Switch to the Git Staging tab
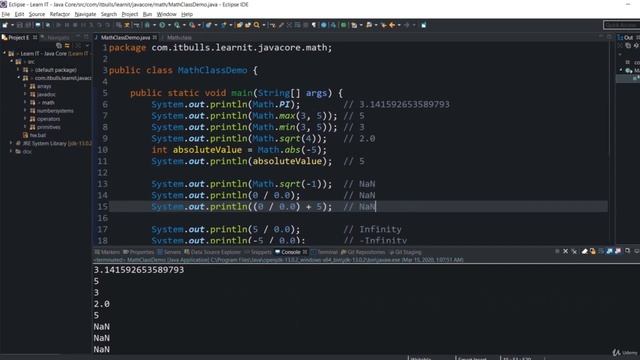The width and height of the screenshot is (640, 360). [405, 252]
